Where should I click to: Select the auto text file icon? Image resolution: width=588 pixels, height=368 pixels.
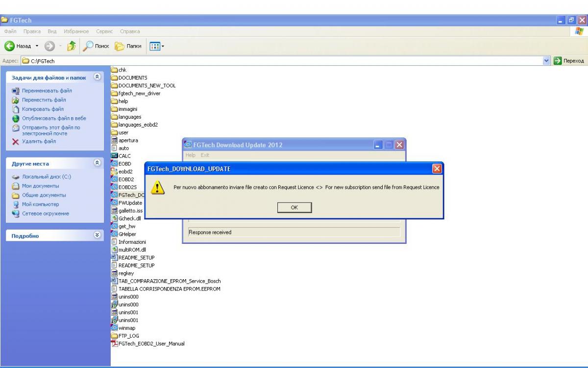coord(115,148)
